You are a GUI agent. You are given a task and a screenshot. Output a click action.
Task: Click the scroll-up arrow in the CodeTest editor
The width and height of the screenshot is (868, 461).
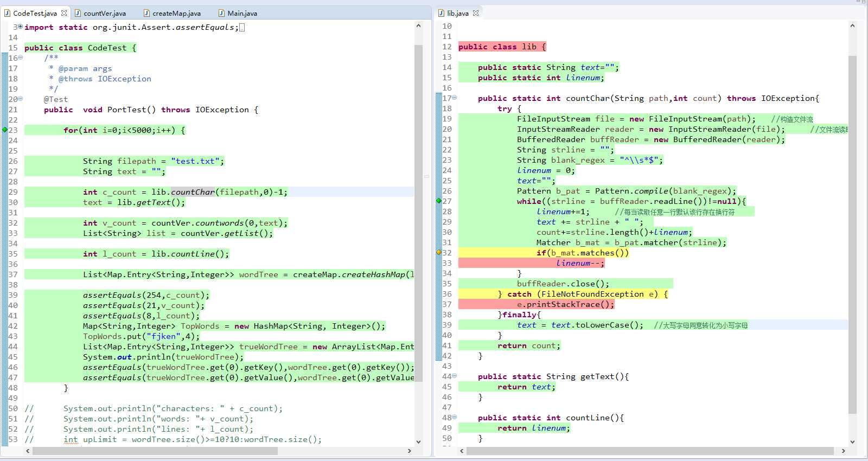click(x=418, y=25)
